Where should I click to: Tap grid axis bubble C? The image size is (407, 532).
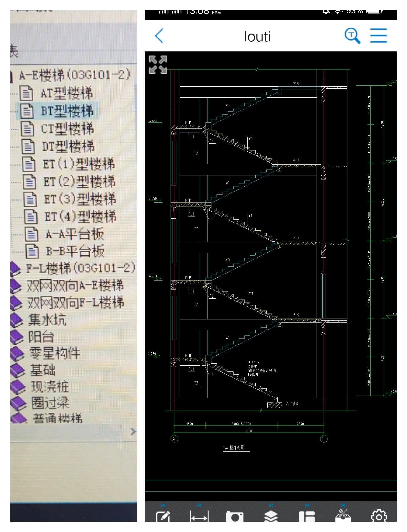pos(324,439)
